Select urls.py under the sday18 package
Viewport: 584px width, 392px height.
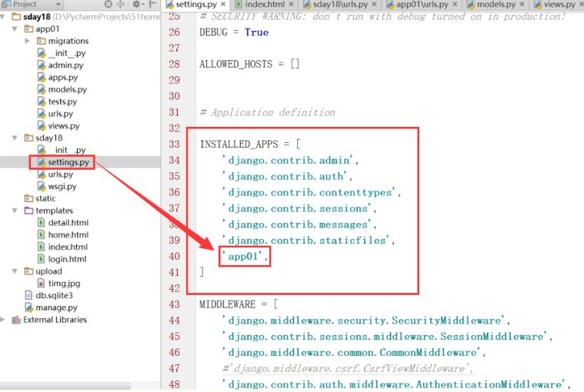point(61,174)
